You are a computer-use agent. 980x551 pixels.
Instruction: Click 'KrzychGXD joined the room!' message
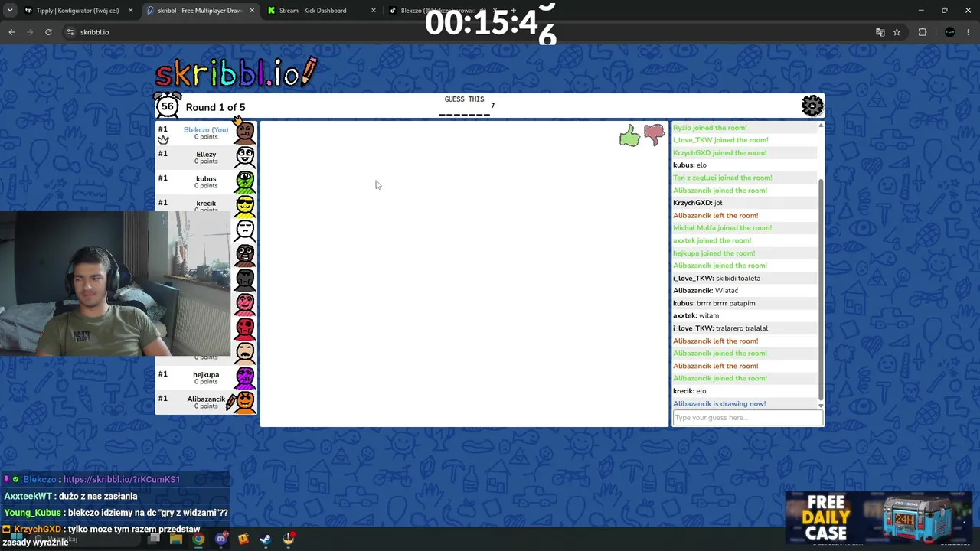pyautogui.click(x=720, y=152)
